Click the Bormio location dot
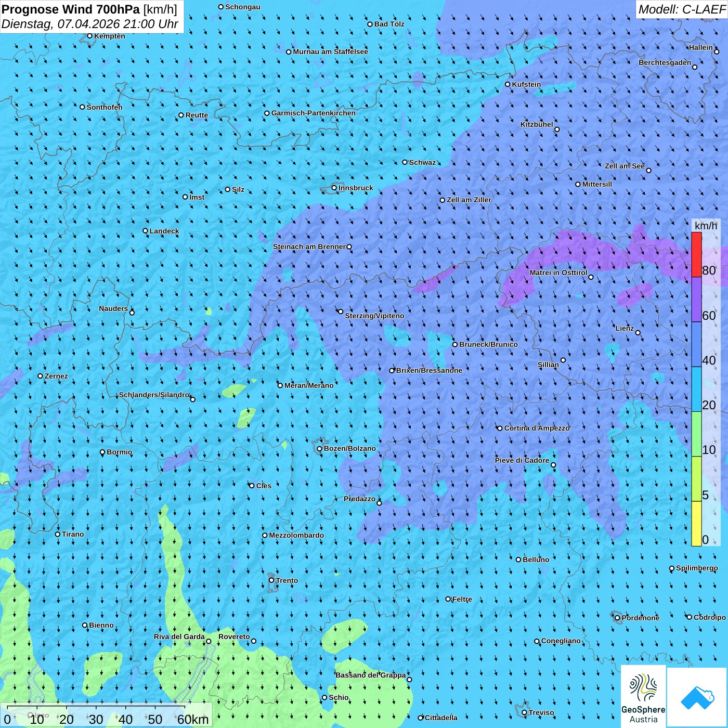 click(102, 452)
